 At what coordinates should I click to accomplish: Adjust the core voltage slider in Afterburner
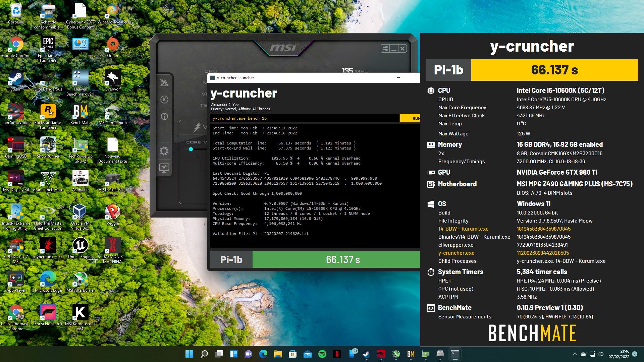point(191,149)
